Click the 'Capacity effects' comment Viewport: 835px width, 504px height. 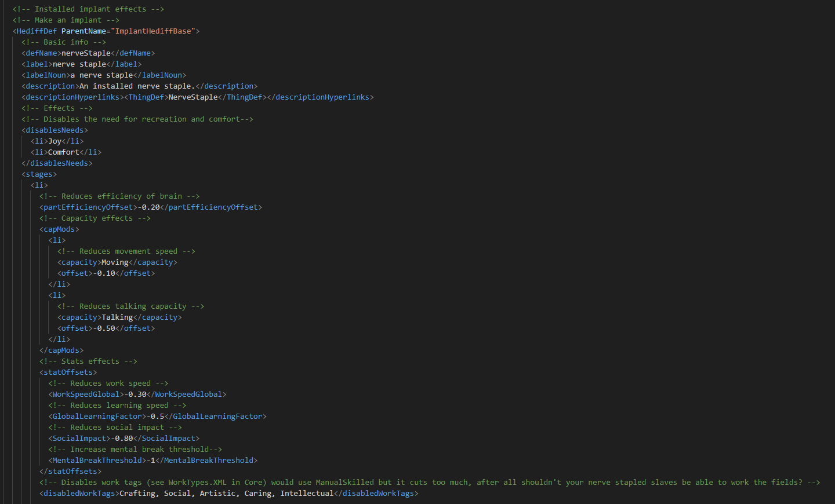point(95,218)
